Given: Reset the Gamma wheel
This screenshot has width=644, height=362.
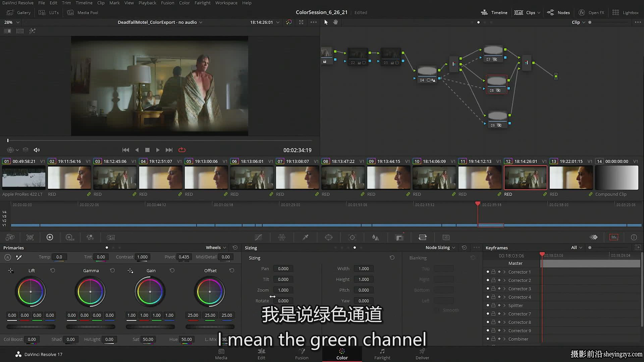Looking at the screenshot, I should point(112,270).
